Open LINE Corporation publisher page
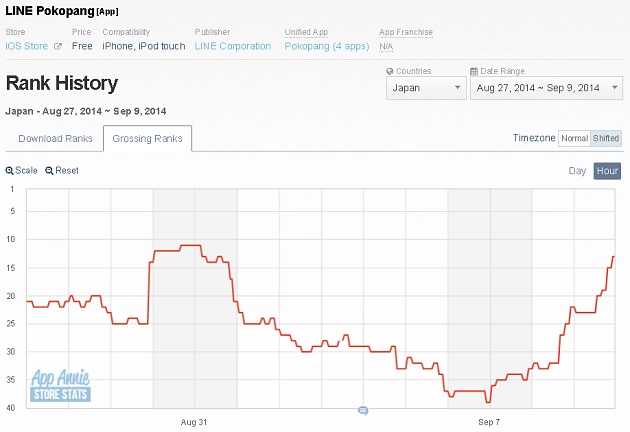 tap(233, 46)
